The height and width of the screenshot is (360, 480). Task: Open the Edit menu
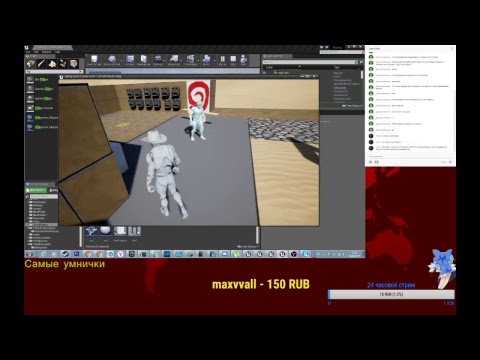[x=36, y=52]
